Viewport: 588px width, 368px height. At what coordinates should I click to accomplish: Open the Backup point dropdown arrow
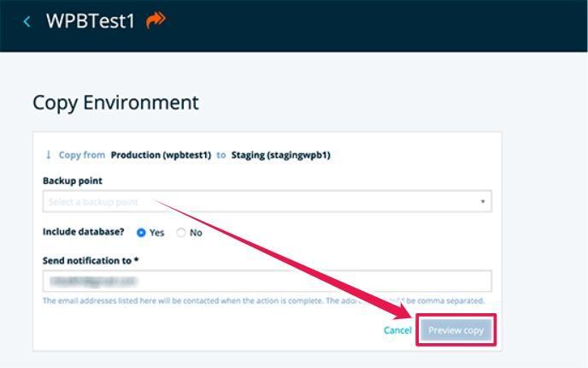point(483,202)
